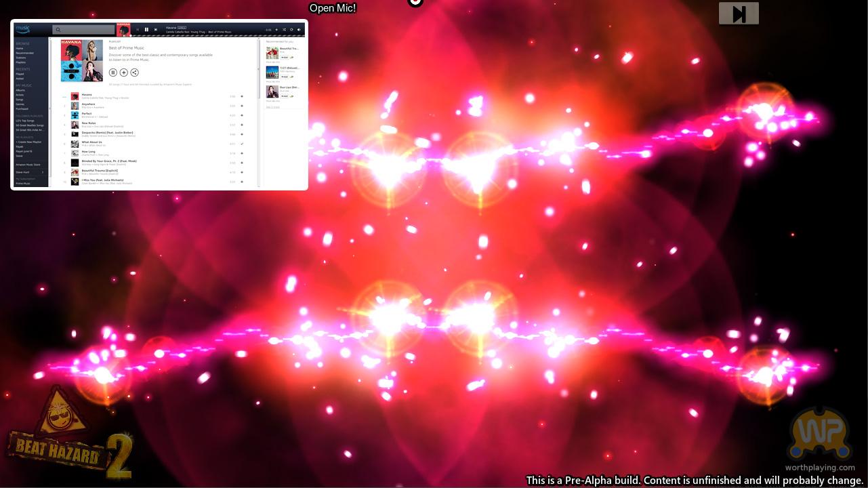Open Create New Playlist in sidebar

pyautogui.click(x=28, y=142)
